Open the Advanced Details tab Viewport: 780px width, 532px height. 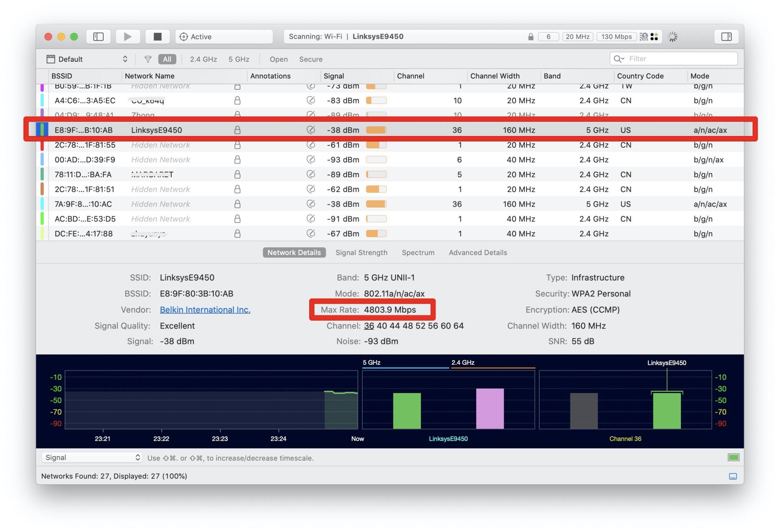pos(478,253)
